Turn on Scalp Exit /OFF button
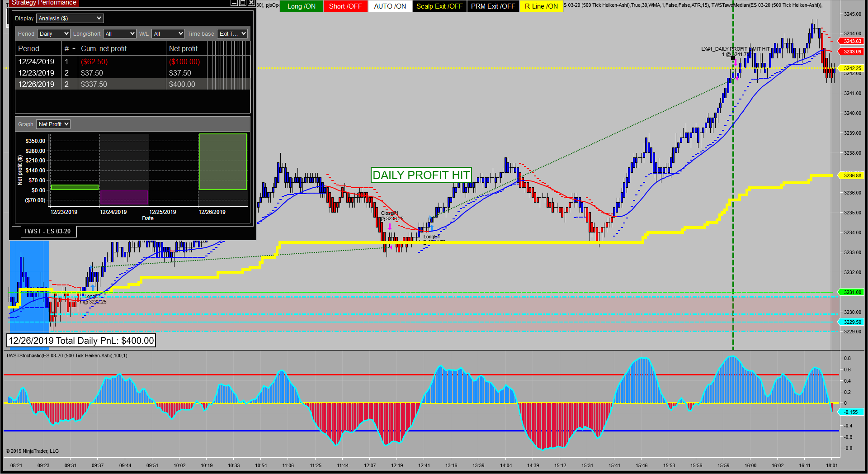Screen dimensions: 868x474 click(439, 6)
